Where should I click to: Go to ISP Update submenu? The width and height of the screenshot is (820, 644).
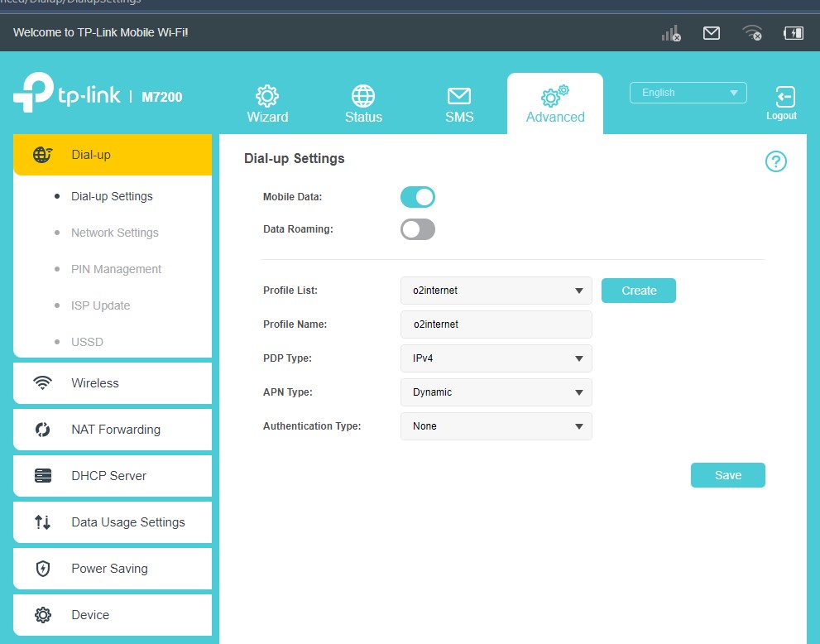point(100,305)
